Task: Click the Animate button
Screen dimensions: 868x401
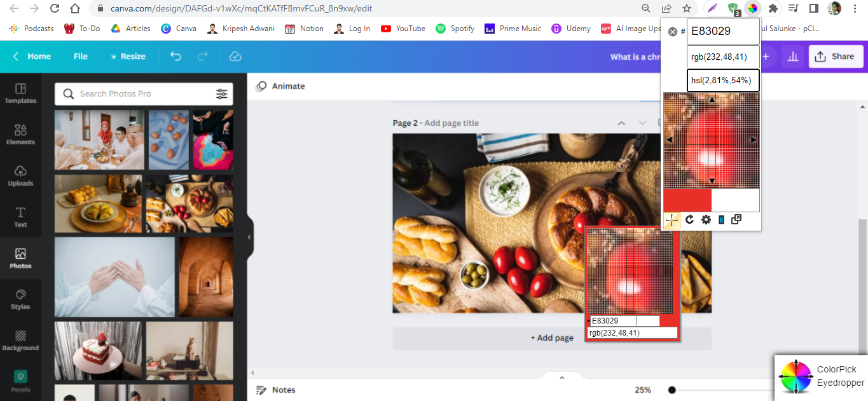Action: click(280, 86)
